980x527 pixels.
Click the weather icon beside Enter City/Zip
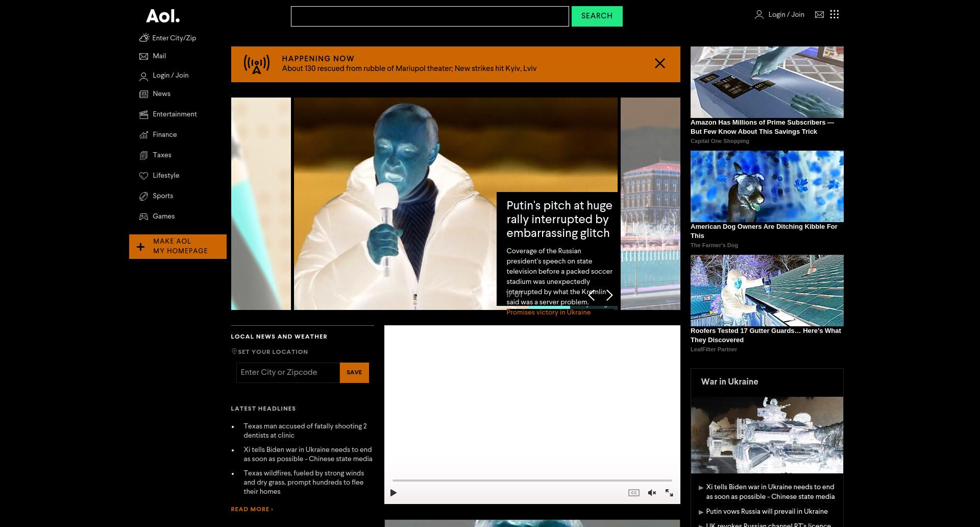(x=144, y=38)
